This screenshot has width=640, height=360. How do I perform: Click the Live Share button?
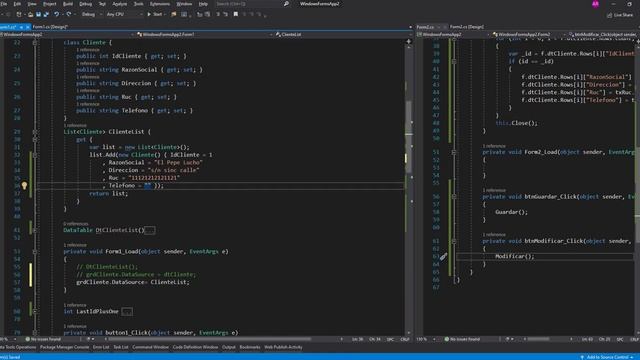620,15
